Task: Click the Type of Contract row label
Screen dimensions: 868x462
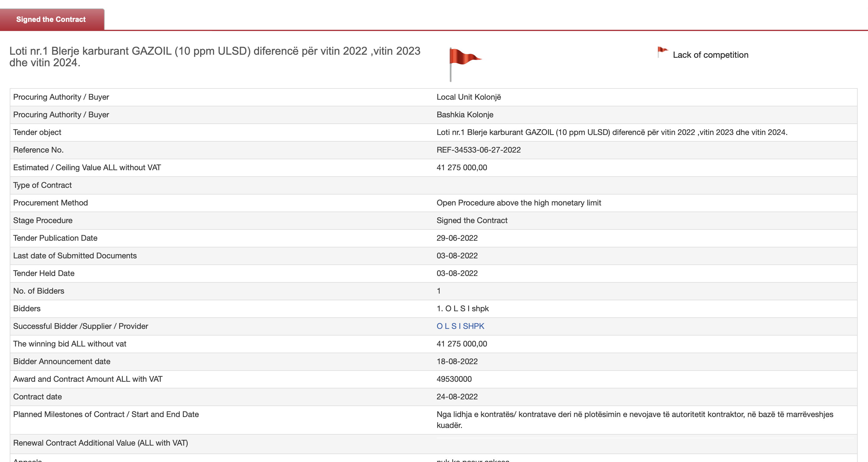Action: [x=43, y=185]
